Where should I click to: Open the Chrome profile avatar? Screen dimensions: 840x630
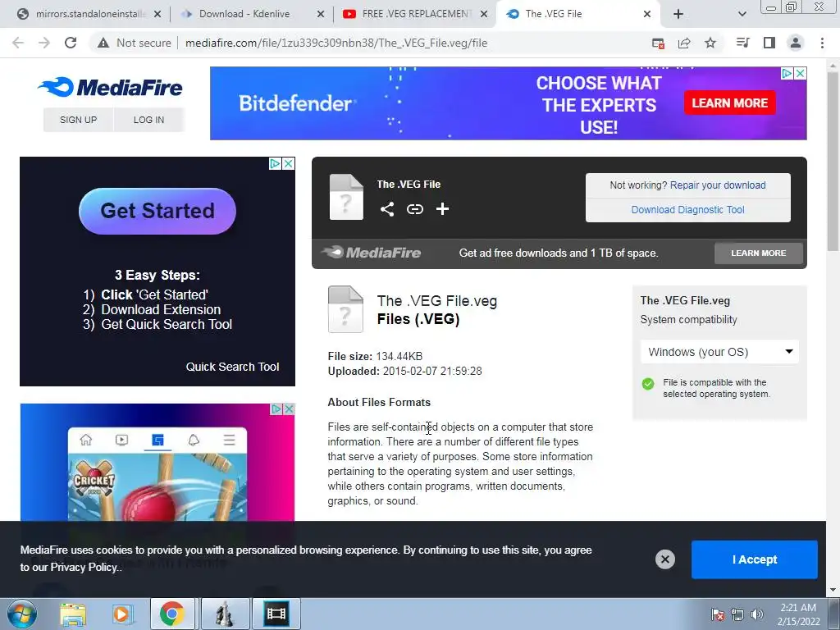pyautogui.click(x=796, y=43)
